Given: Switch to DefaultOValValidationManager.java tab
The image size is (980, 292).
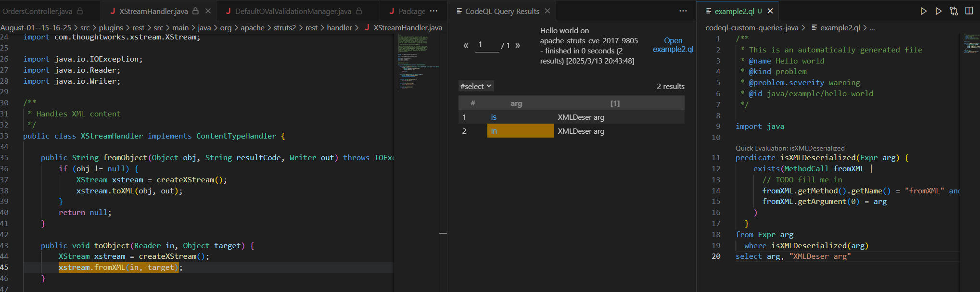Looking at the screenshot, I should [293, 11].
